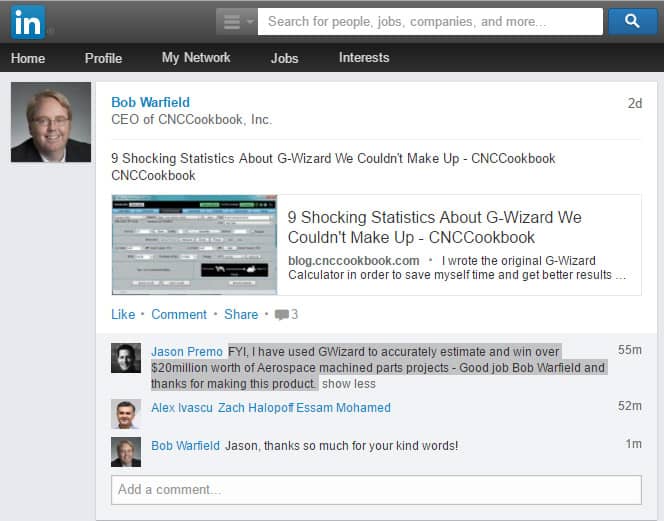Open the Profile menu

(x=103, y=58)
